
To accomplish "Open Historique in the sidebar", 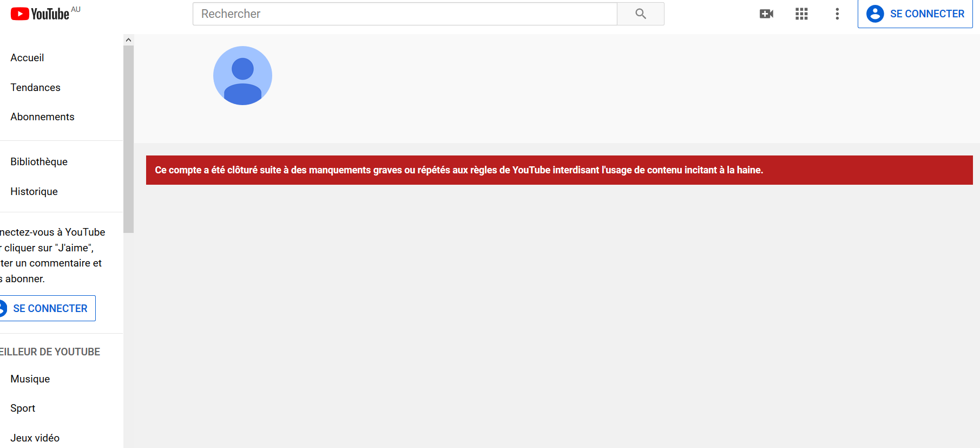I will click(34, 192).
